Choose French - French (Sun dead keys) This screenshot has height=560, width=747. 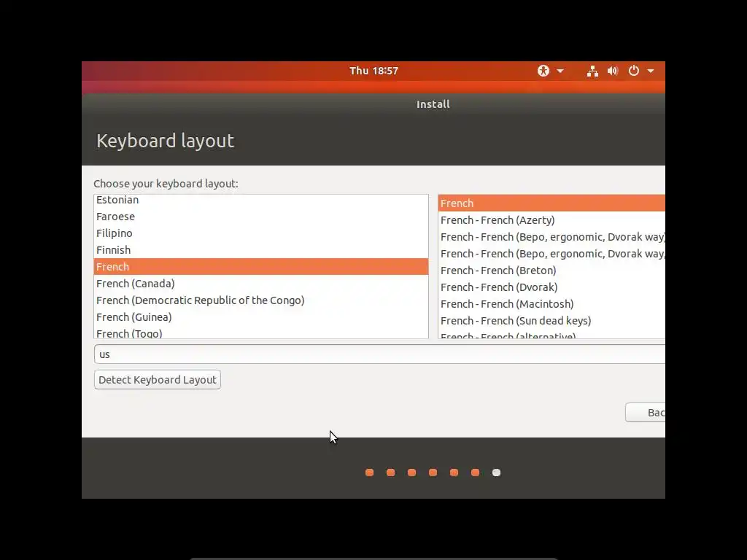(551, 321)
